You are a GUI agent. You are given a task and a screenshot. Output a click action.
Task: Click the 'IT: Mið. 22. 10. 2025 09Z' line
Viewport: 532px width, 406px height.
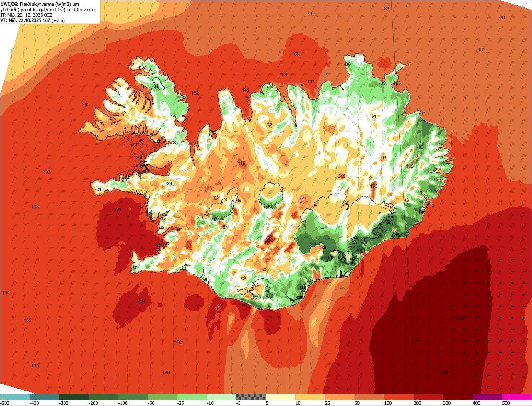[x=26, y=15]
